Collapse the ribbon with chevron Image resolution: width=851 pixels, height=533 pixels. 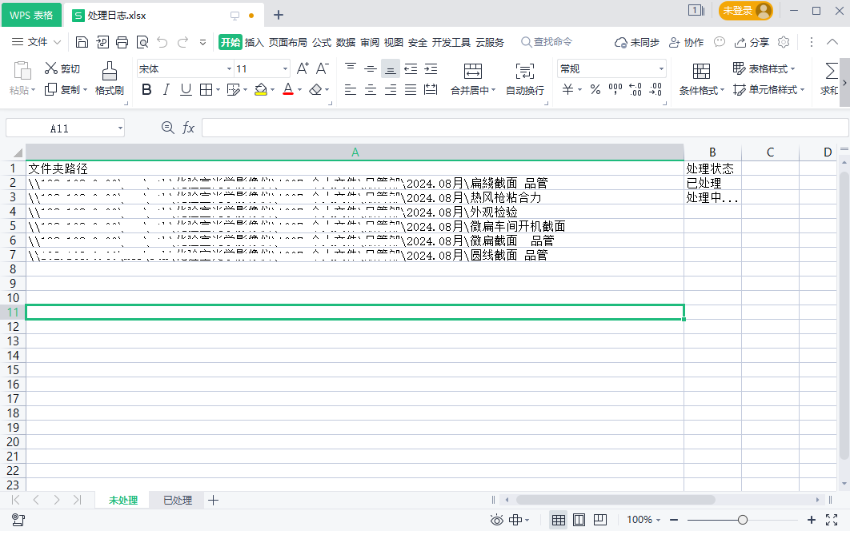tap(833, 42)
